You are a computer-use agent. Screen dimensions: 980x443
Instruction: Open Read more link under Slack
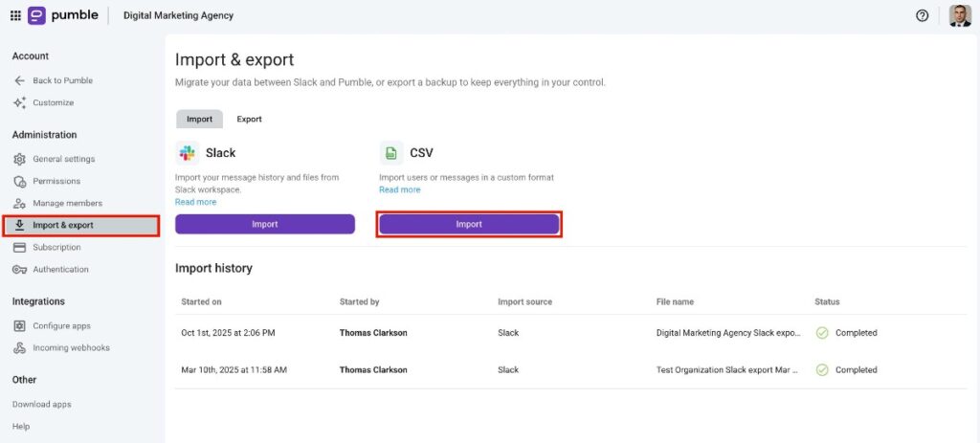(195, 202)
